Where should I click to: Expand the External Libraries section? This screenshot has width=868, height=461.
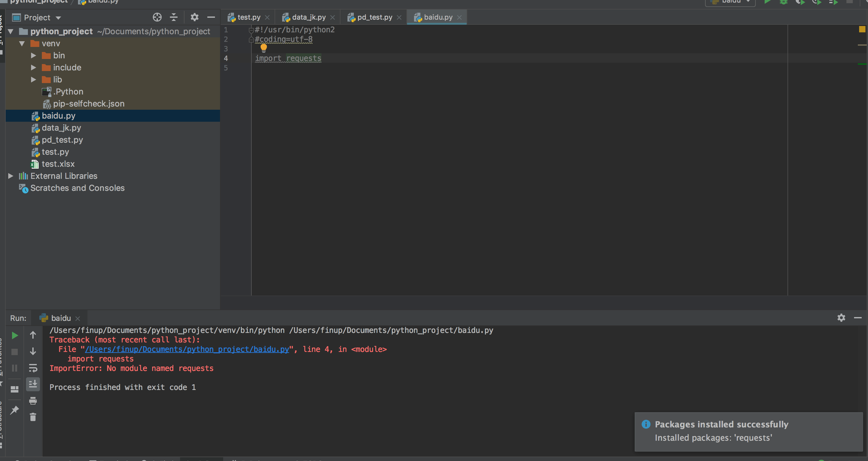tap(10, 176)
